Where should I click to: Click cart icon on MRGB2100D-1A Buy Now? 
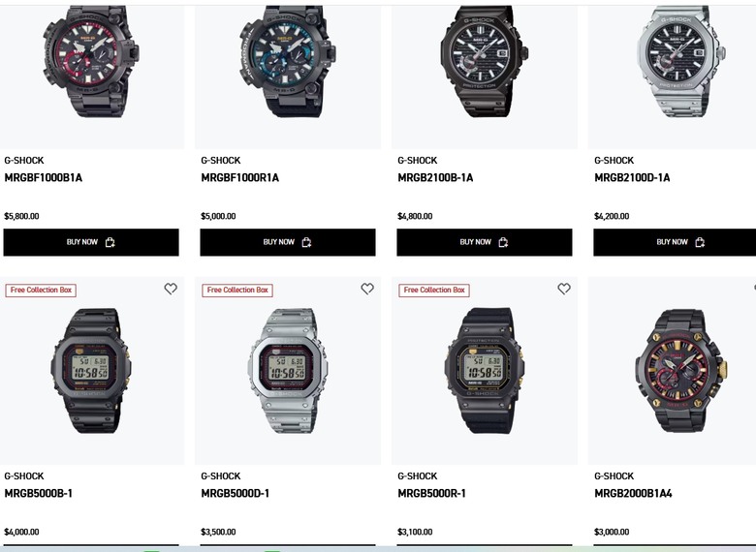pos(700,242)
